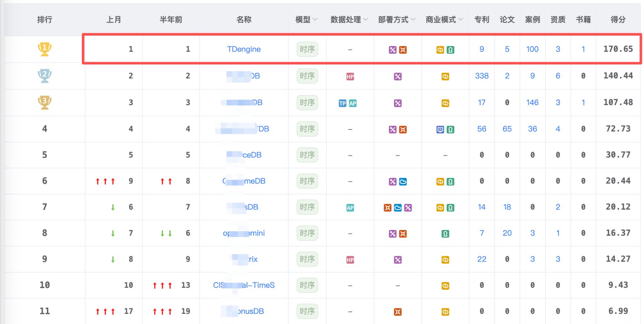Viewport: 644px width, 324px height.
Task: Click the paper count 20 link
Action: pos(507,233)
